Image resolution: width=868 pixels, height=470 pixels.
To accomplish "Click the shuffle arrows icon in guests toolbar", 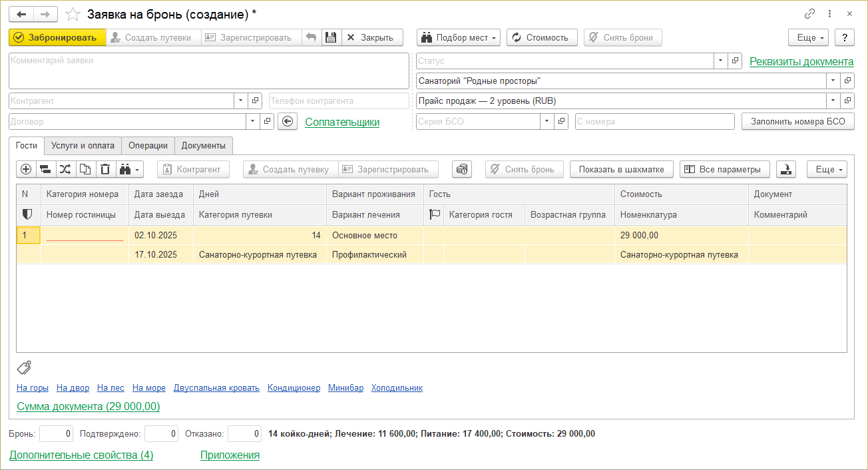I will [65, 169].
